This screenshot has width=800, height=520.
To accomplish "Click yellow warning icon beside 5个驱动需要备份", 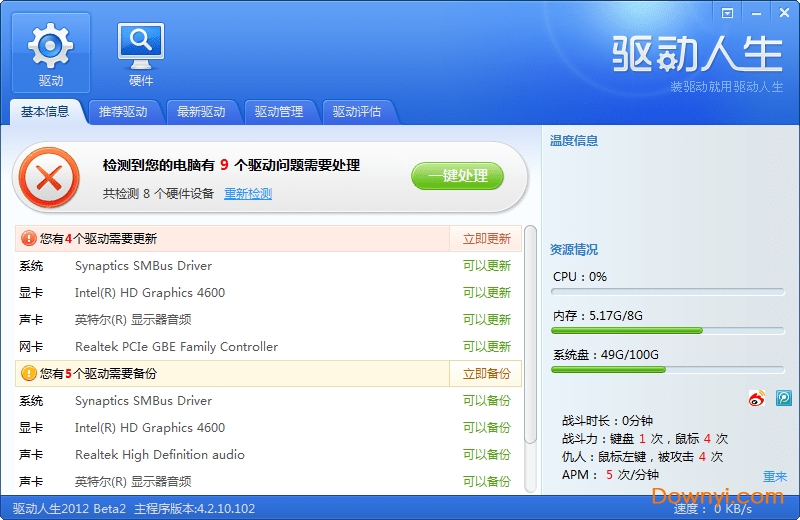I will point(29,374).
